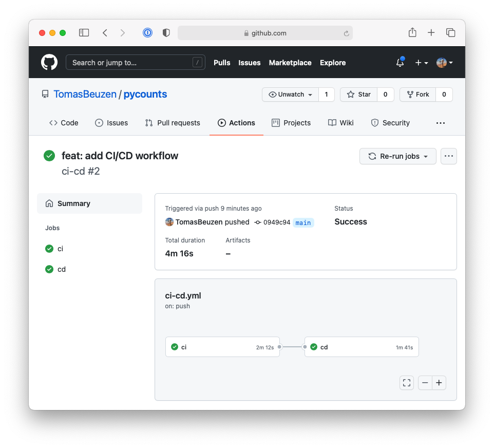Click the ci node in workflow graph

pyautogui.click(x=222, y=347)
